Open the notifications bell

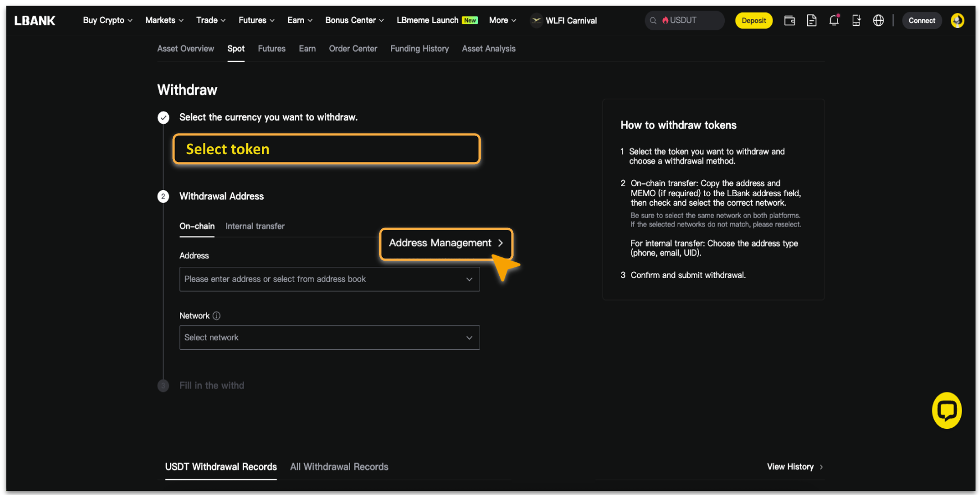[x=834, y=21]
